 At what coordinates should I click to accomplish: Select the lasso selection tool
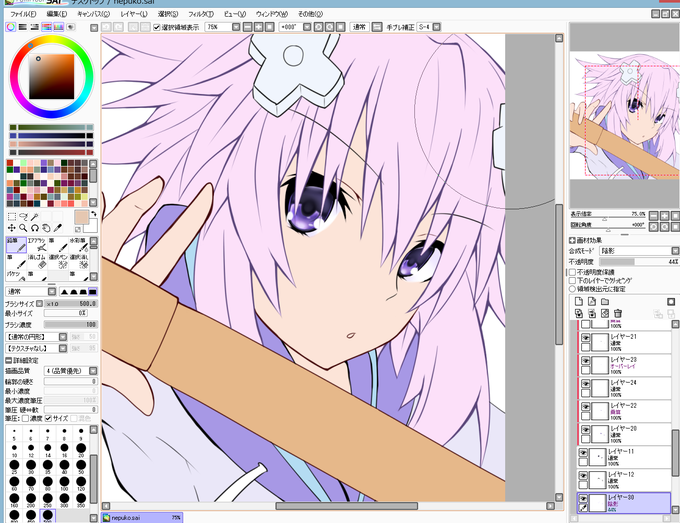pos(23,216)
